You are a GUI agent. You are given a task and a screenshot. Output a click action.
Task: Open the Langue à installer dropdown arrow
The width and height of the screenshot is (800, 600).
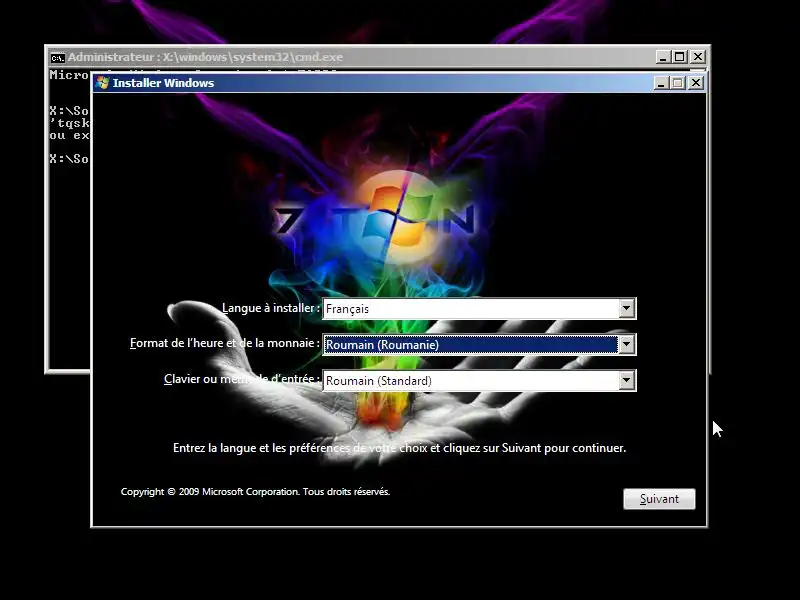pos(627,308)
